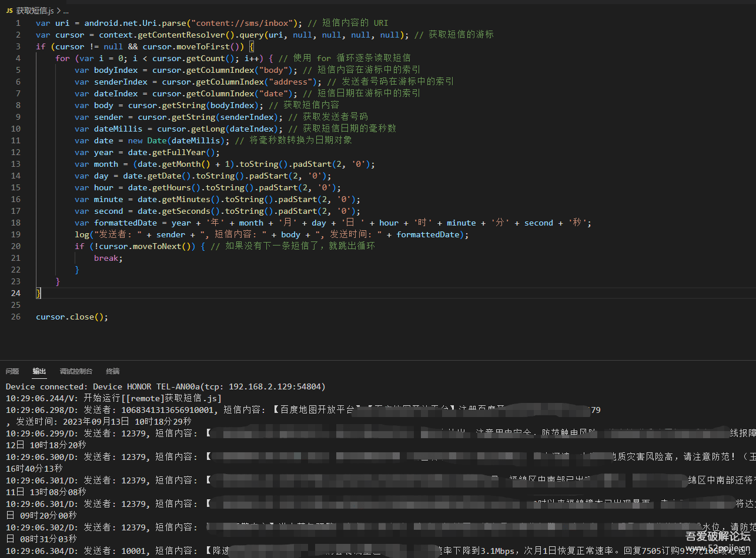Click the JS file icon in breadcrumb
This screenshot has width=756, height=558.
(9, 11)
